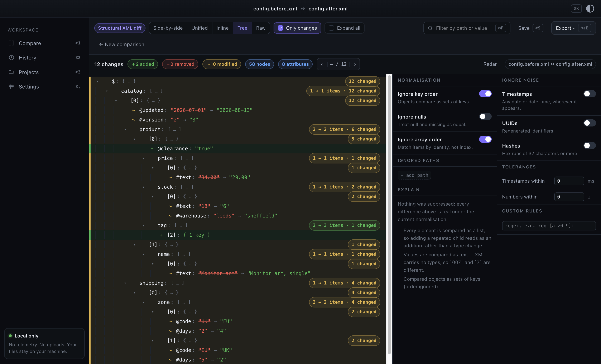The image size is (601, 364).
Task: Toggle the theme contrast icon
Action: coord(590,9)
